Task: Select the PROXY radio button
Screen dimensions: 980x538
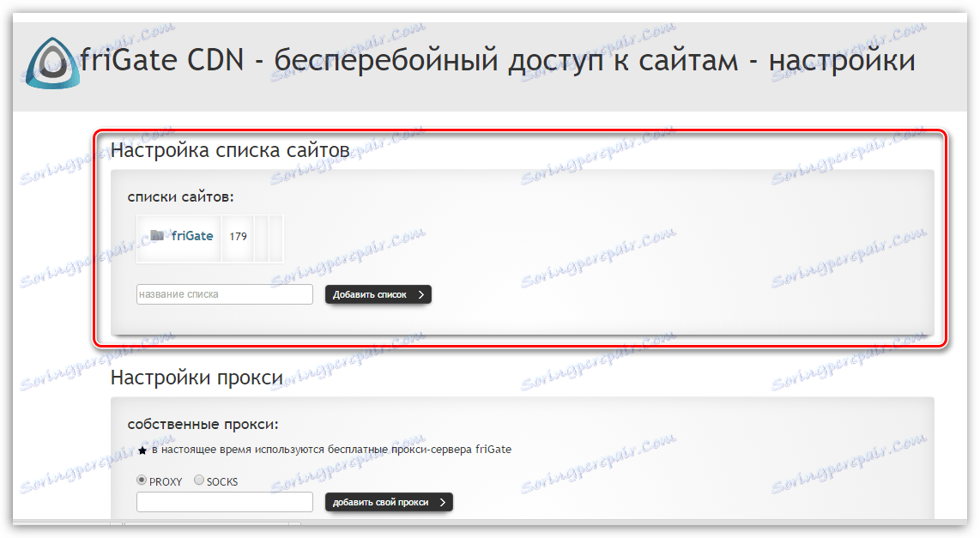Action: (142, 480)
